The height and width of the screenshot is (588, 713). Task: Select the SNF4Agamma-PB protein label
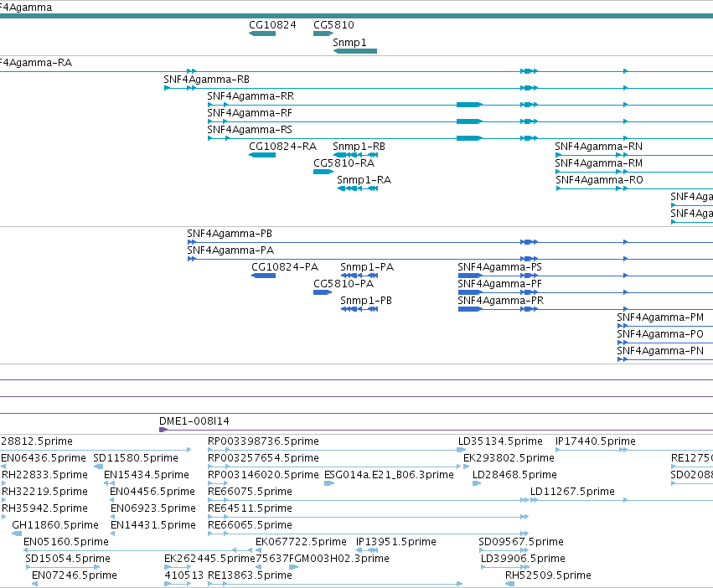coord(230,234)
